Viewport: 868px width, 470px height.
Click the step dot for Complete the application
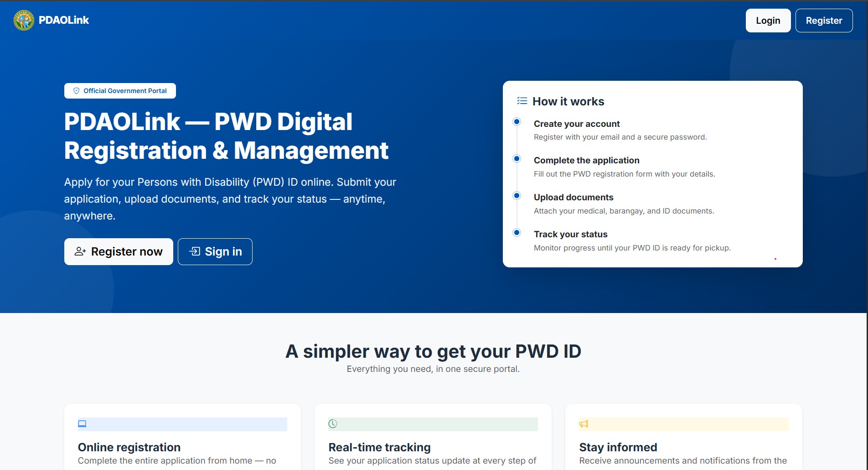[517, 159]
